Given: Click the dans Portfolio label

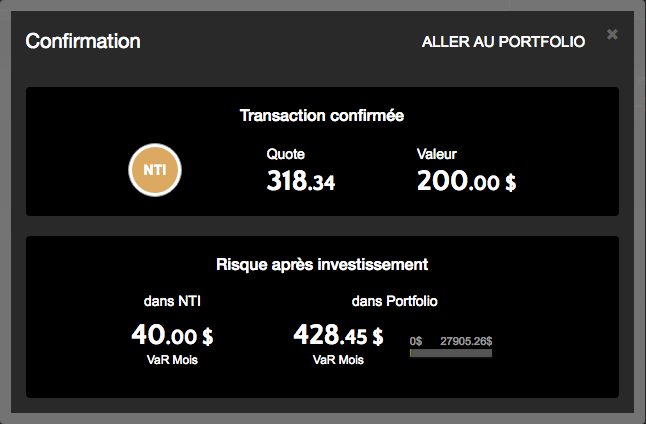Looking at the screenshot, I should point(395,300).
